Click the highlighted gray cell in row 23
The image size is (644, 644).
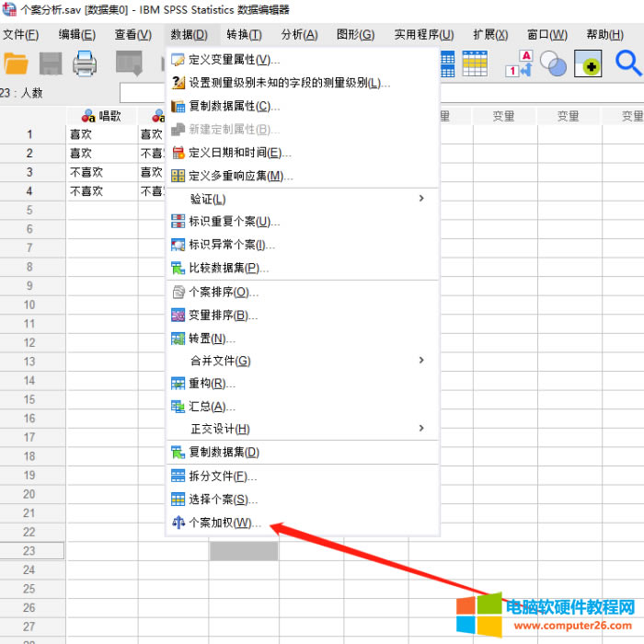tap(244, 551)
